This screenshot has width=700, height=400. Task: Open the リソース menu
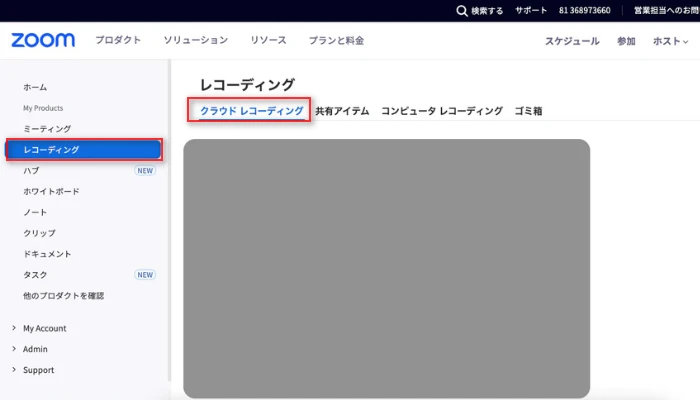(268, 40)
